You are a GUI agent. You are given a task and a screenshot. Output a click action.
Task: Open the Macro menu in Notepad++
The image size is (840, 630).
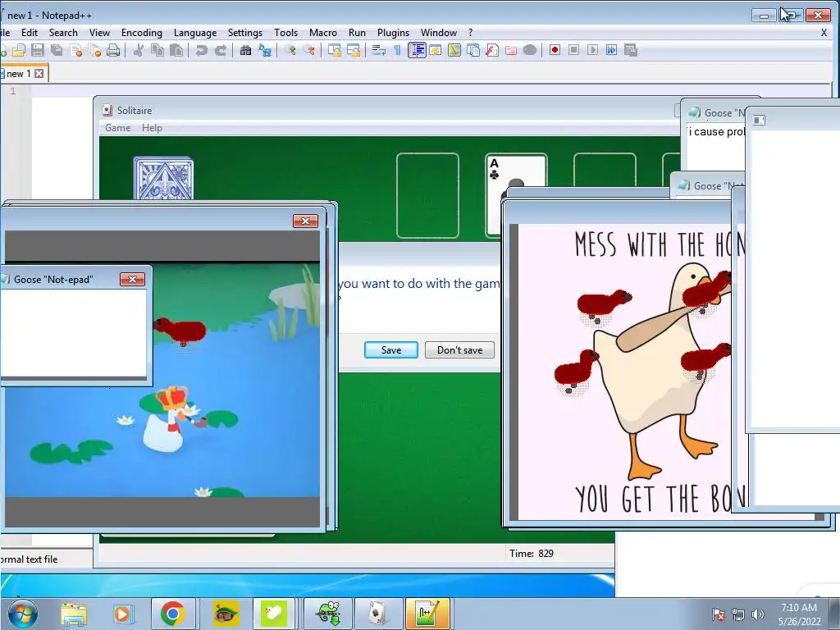(x=323, y=33)
